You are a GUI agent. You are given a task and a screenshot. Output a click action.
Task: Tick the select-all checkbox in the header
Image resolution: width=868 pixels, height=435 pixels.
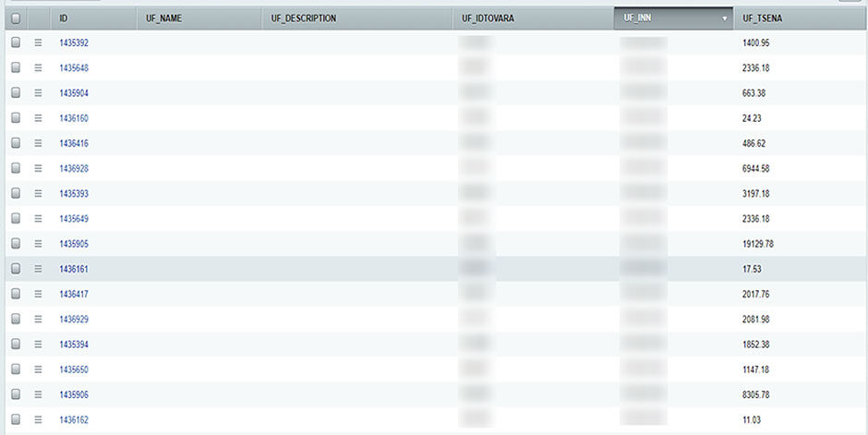tap(16, 18)
